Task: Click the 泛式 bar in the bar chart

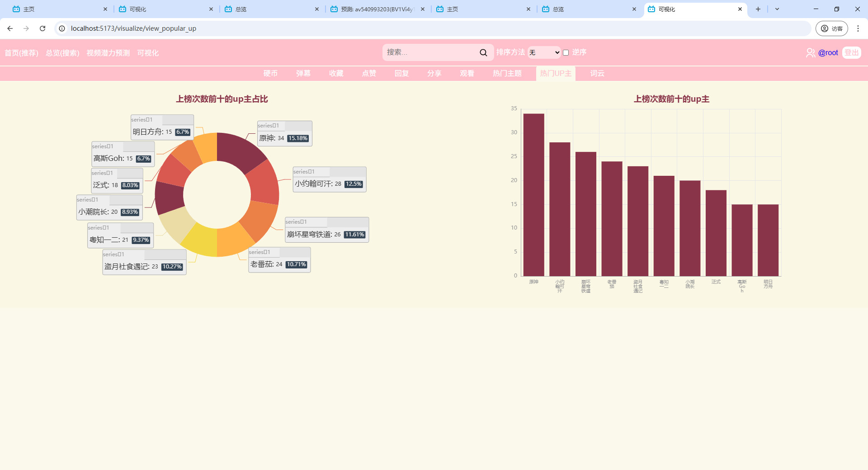Action: click(716, 233)
